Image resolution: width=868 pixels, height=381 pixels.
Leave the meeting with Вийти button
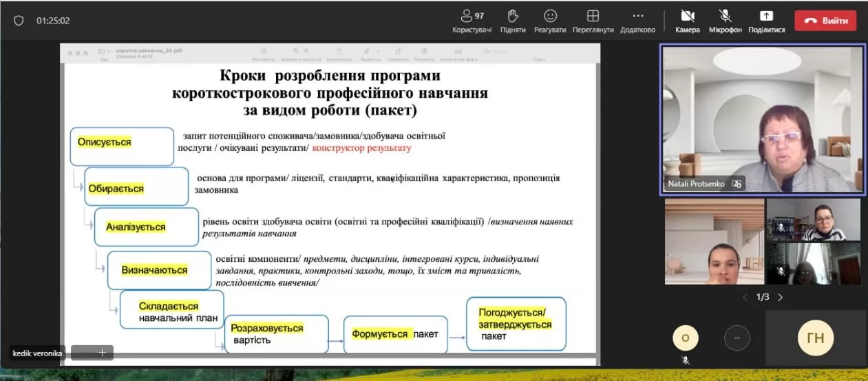(825, 21)
